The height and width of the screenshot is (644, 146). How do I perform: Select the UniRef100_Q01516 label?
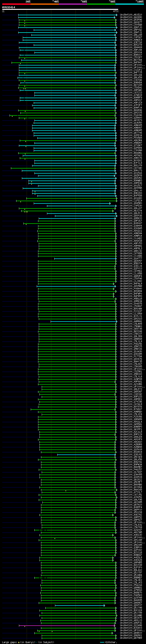tap(131, 173)
